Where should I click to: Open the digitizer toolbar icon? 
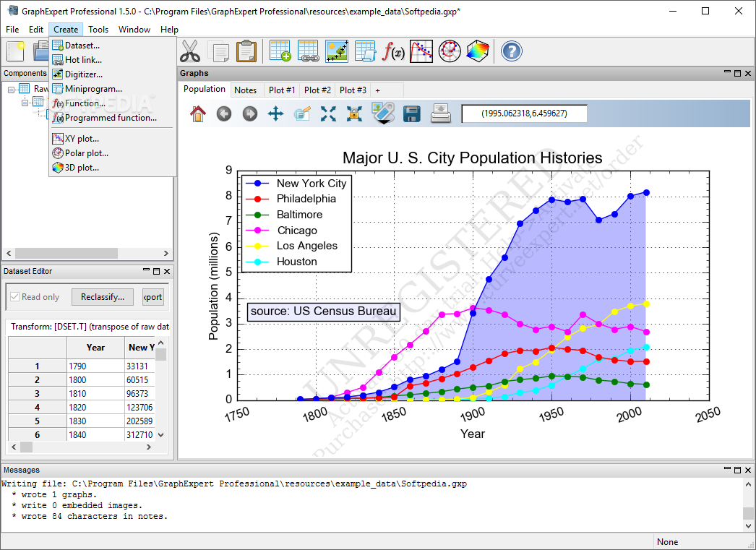pos(337,51)
